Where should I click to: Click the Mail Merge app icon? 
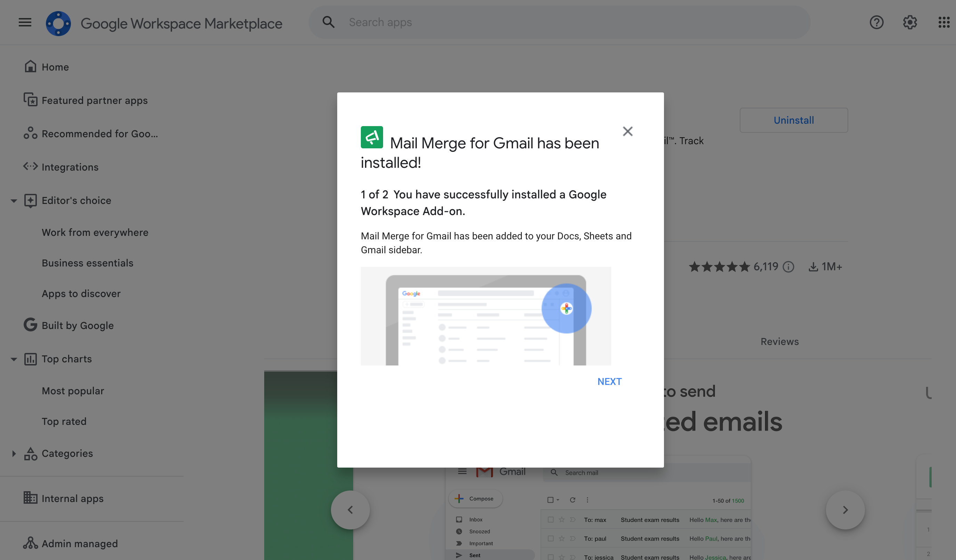372,137
